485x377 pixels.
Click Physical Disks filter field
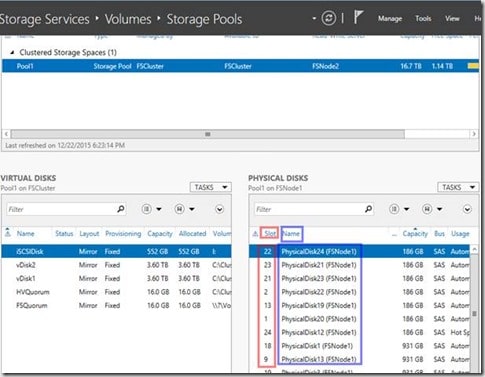[314, 209]
